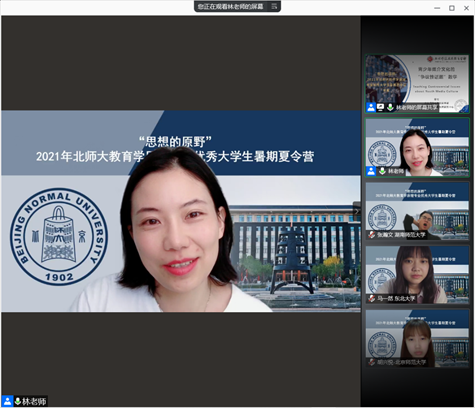Viewport: 475px width, 408px height.
Task: Click the muted mic icon on the 北京师范大学 thumbnail
Action: pos(372,362)
